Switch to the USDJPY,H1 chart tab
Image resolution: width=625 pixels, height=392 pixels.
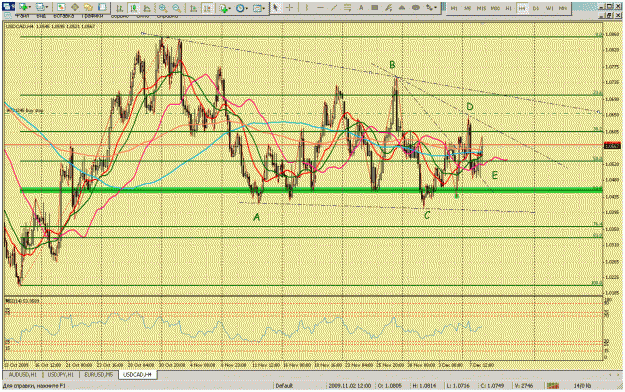[x=61, y=375]
